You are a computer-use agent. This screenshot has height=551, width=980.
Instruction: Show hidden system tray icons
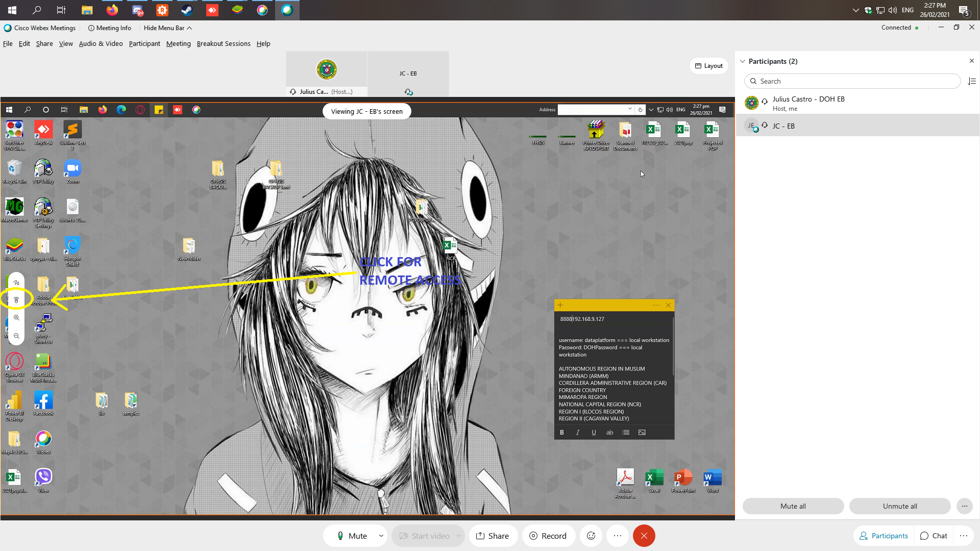pos(856,10)
